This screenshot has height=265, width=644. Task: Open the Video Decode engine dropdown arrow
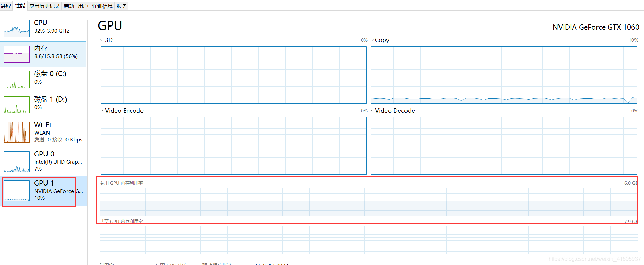pyautogui.click(x=372, y=111)
